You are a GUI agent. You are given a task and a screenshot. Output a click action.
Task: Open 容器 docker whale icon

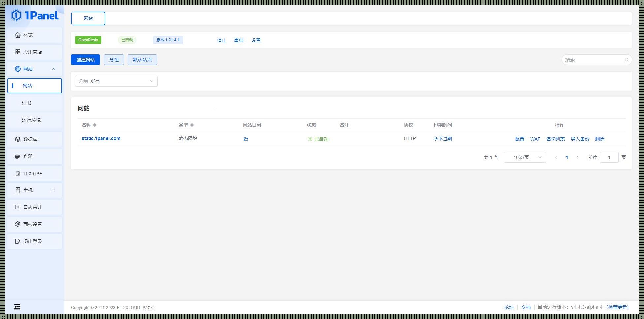pos(18,156)
